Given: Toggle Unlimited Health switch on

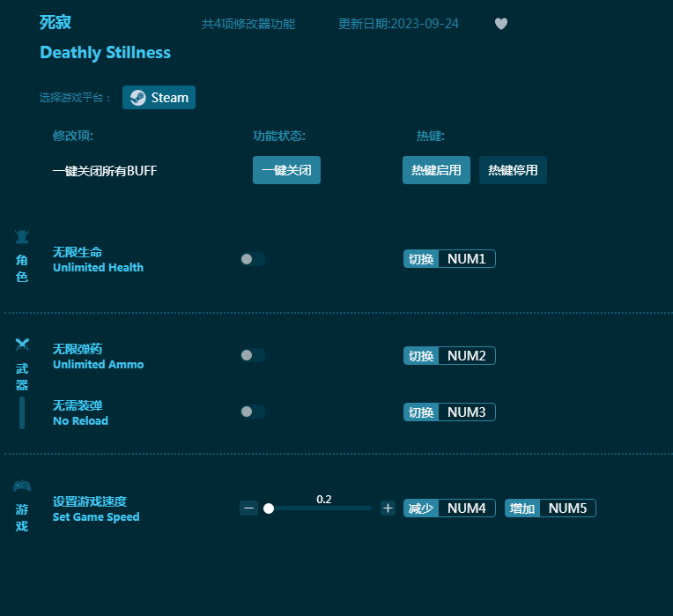Looking at the screenshot, I should tap(253, 259).
